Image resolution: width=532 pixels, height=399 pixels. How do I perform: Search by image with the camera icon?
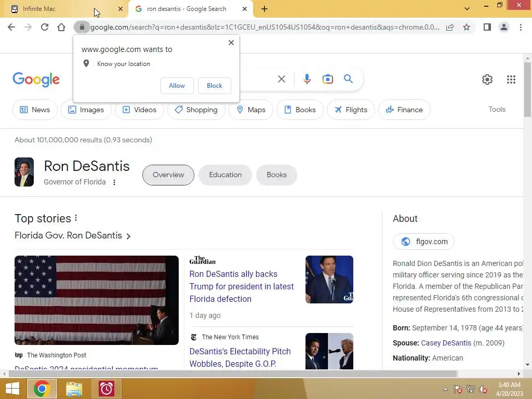[x=327, y=79]
